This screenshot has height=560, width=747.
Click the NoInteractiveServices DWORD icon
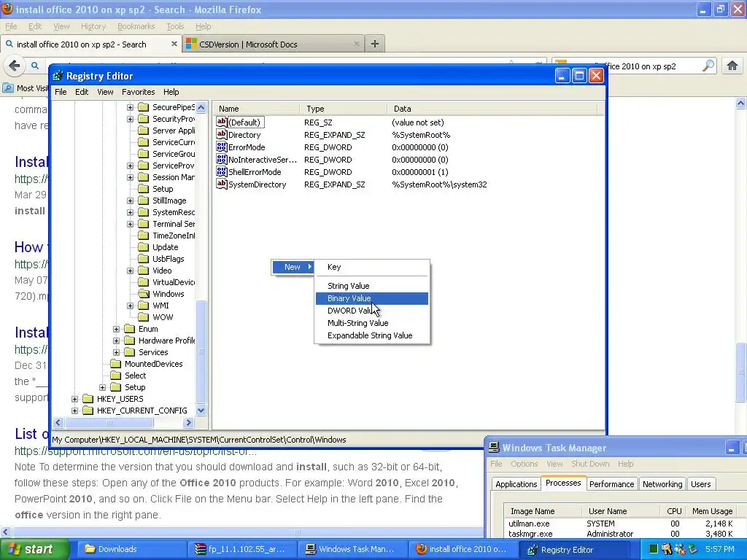point(222,160)
